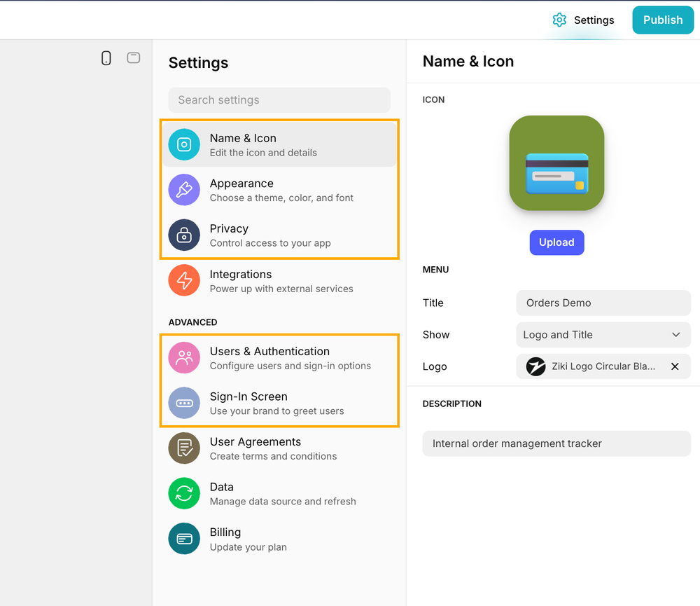Image resolution: width=700 pixels, height=606 pixels.
Task: Select the Name & Icon settings icon
Action: pyautogui.click(x=183, y=144)
